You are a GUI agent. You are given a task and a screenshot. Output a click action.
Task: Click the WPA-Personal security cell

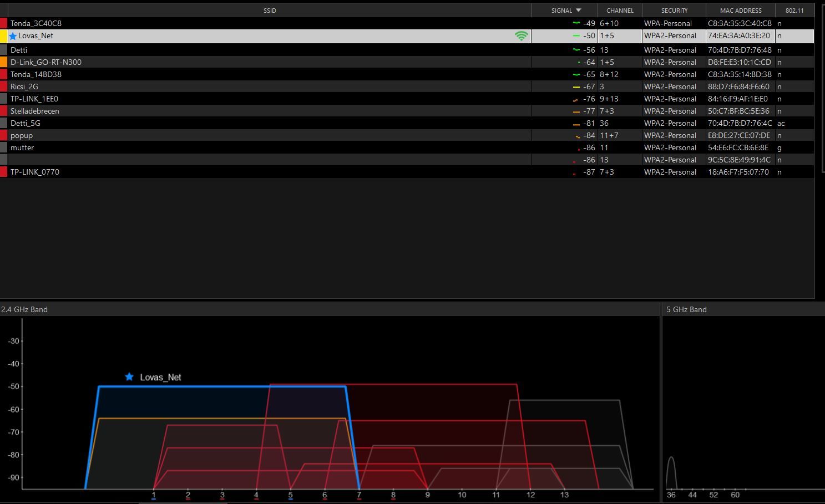pos(668,23)
